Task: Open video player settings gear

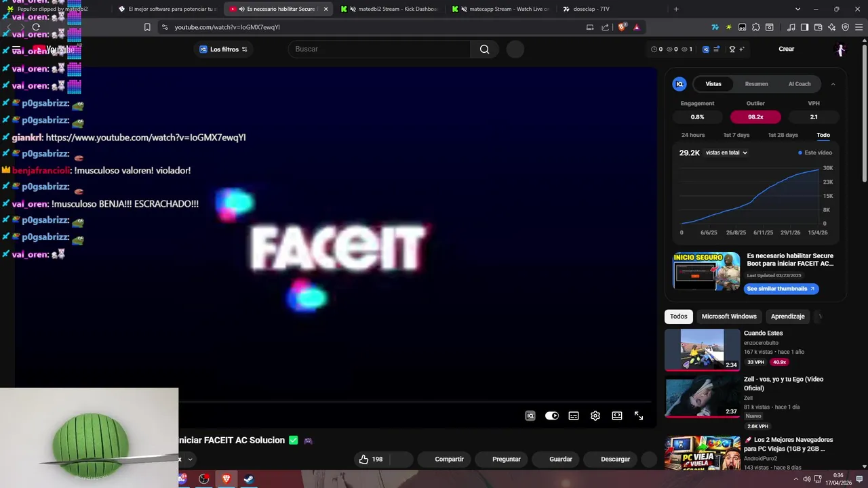Action: (x=595, y=415)
